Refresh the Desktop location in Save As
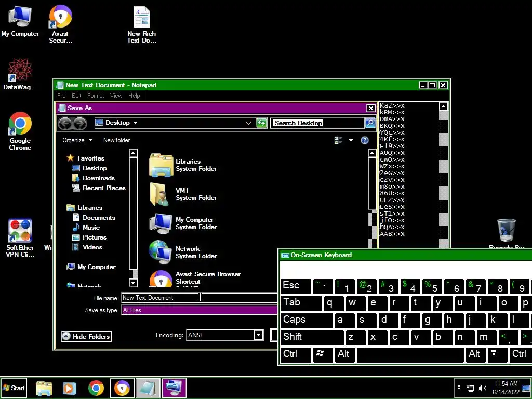This screenshot has width=532, height=399. point(261,123)
